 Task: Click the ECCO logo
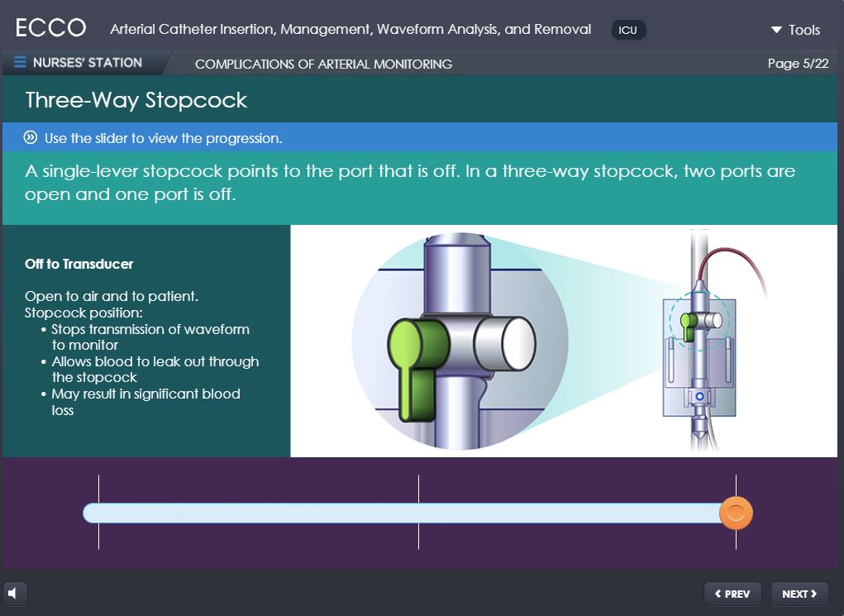[50, 28]
